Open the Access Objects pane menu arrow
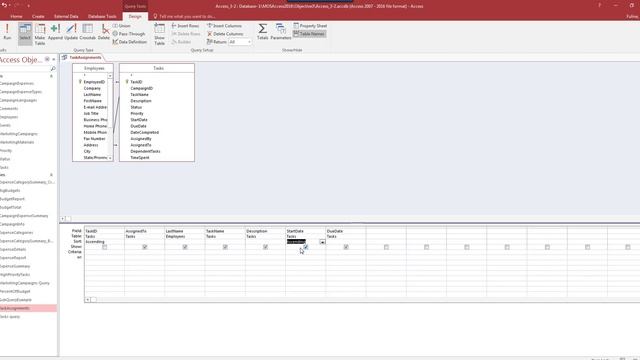640x360 pixels. pos(47,60)
